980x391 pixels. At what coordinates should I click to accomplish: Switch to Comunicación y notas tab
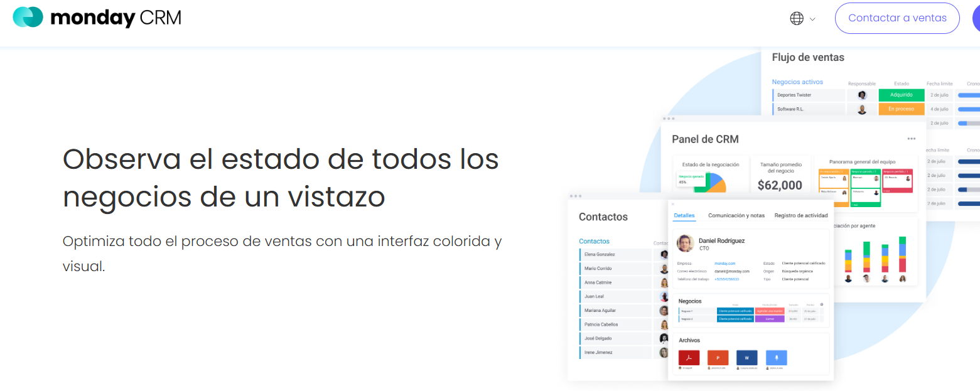click(x=736, y=215)
